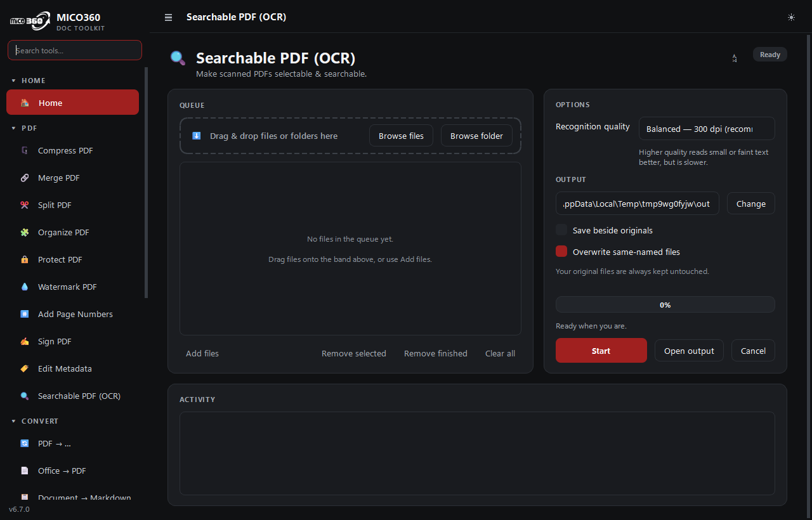Click the MICO360 logo icon
812x520 pixels.
coord(30,21)
